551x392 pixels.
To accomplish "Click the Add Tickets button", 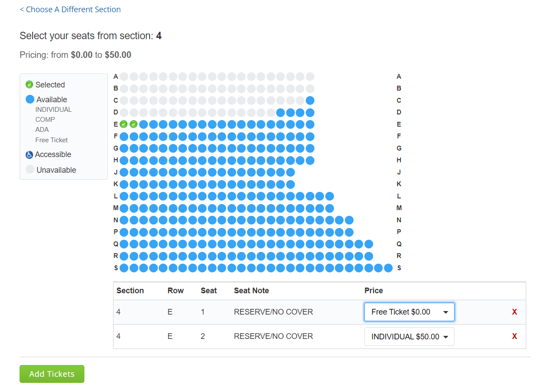I will pos(52,374).
